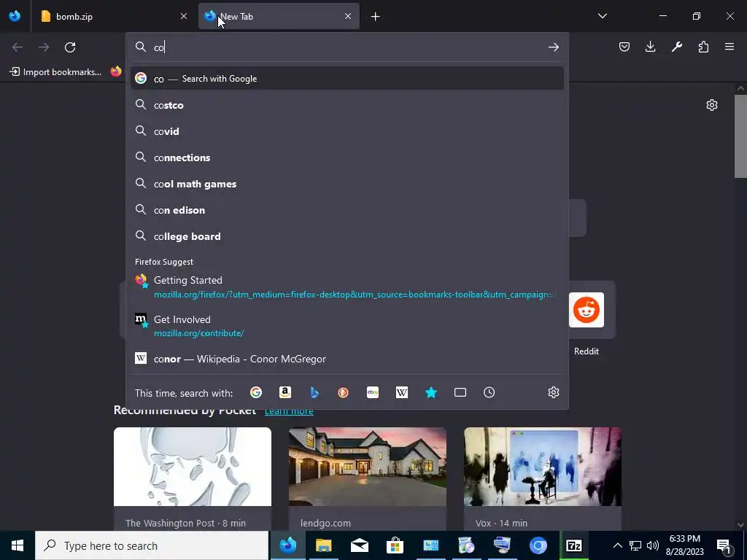Viewport: 747px width, 560px height.
Task: Select the 'costco' search suggestion
Action: 347,105
